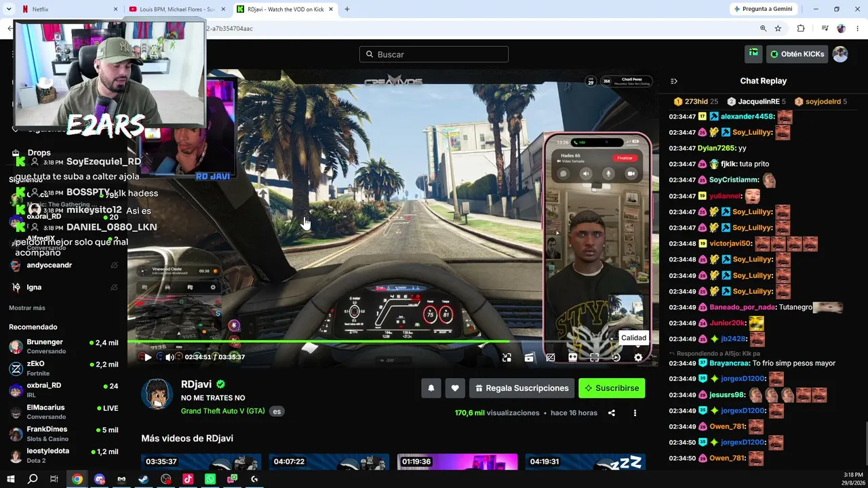Open WhatsApp from the taskbar
This screenshot has height=488, width=868.
[210, 479]
